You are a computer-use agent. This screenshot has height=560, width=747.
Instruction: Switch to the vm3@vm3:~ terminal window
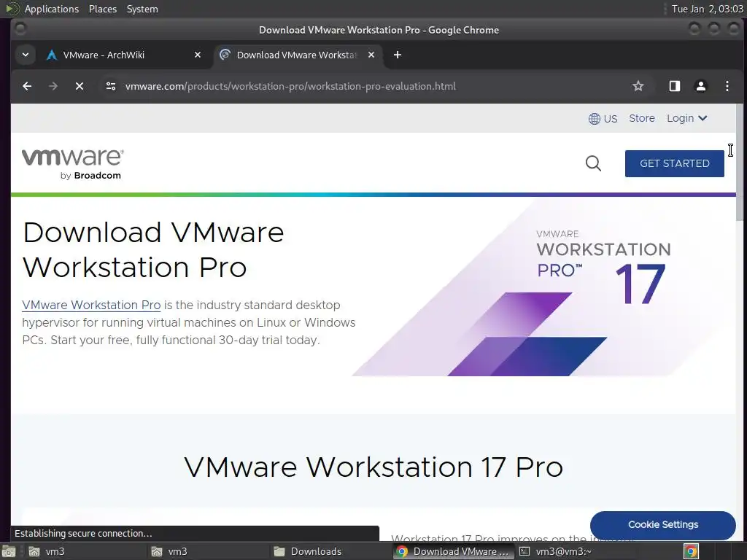coord(576,551)
